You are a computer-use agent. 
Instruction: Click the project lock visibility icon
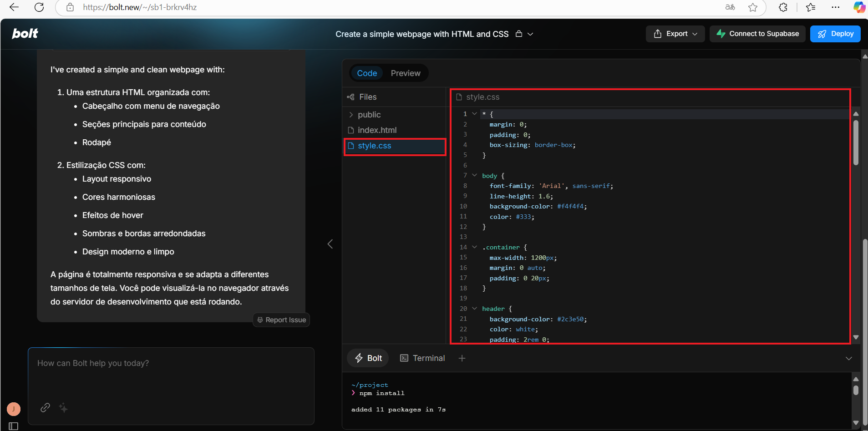tap(519, 34)
